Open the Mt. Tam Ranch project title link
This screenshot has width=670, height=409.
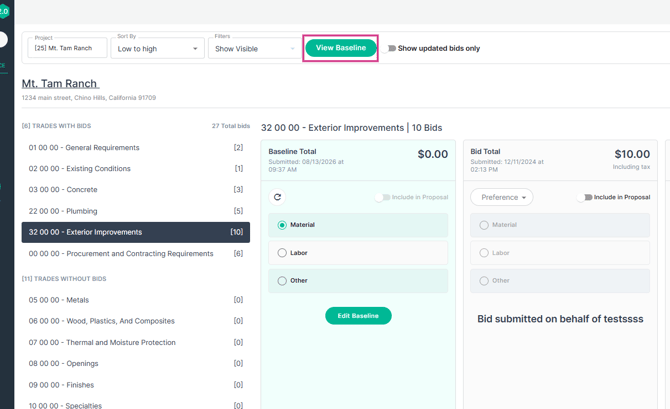point(60,84)
